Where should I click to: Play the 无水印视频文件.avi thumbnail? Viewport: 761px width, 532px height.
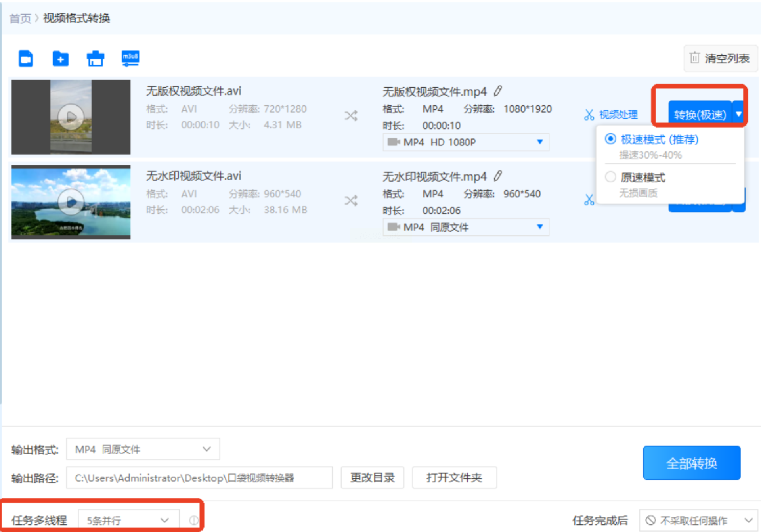pos(71,202)
